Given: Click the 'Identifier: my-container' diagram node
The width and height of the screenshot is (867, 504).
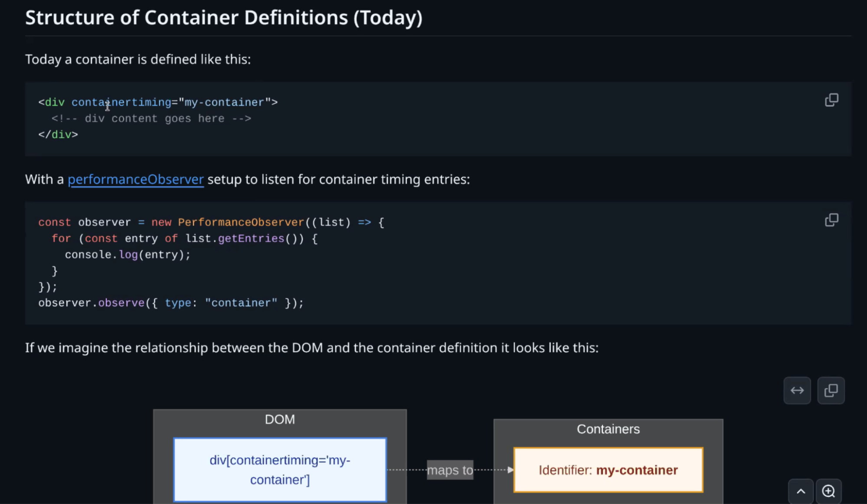Looking at the screenshot, I should pos(608,470).
